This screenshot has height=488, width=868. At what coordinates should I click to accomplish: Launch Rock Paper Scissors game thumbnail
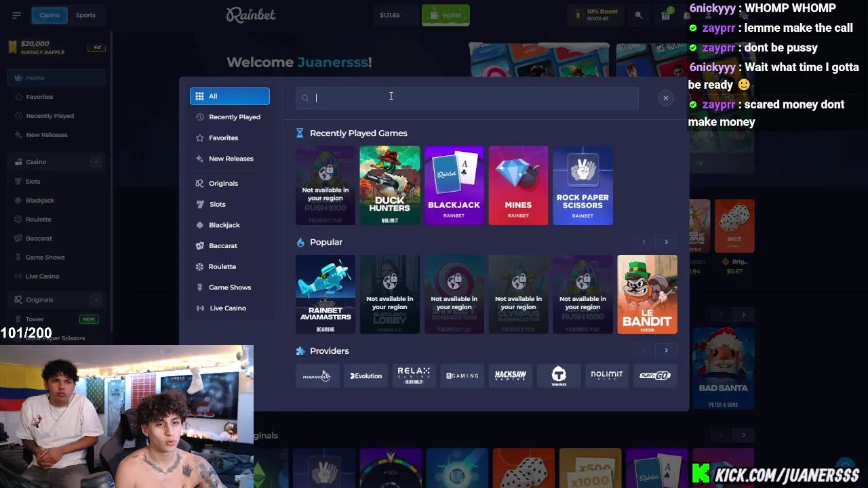[583, 185]
